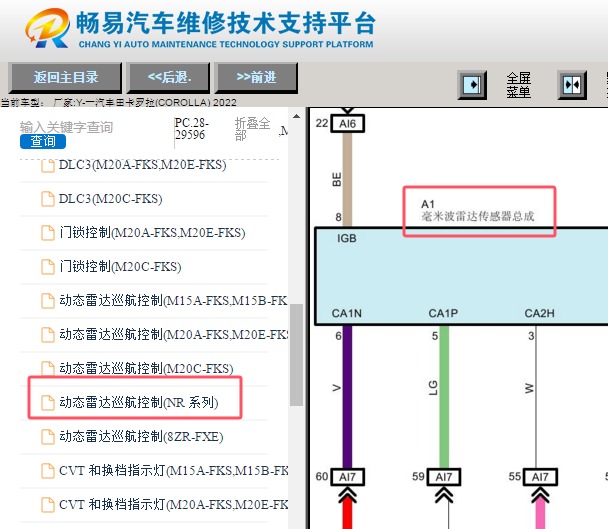608x529 pixels.
Task: Click the tree panel scrollbar thumb
Action: [x=297, y=355]
